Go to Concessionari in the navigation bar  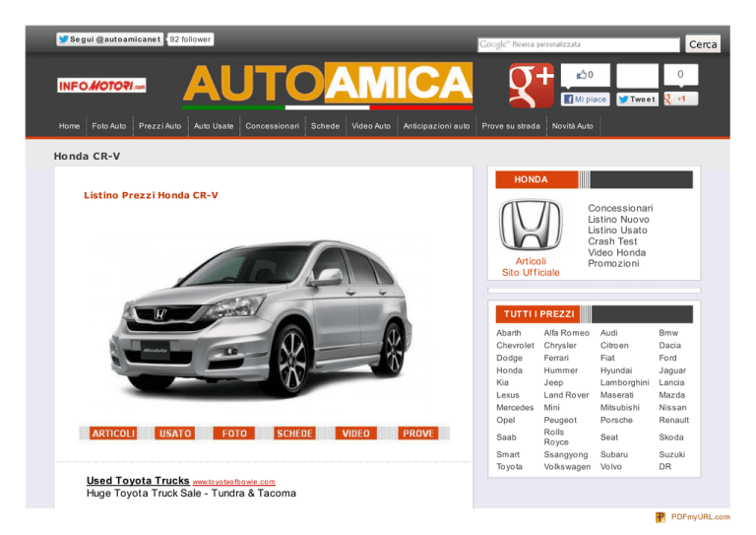click(x=273, y=126)
